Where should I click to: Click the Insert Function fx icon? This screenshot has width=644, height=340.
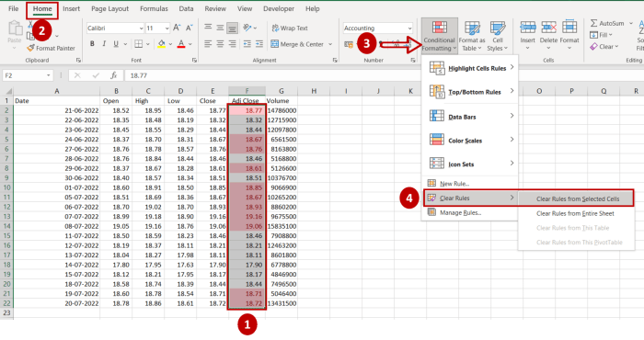coord(114,75)
